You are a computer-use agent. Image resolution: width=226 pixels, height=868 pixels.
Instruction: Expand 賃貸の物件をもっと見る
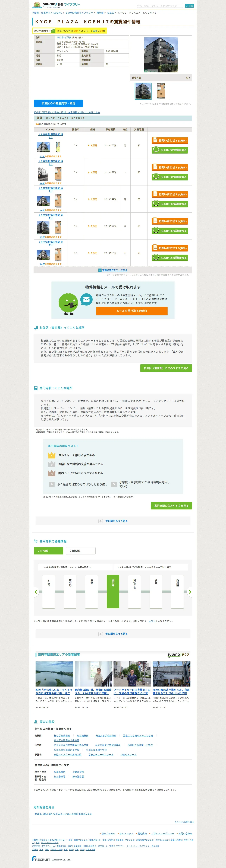[113, 270]
